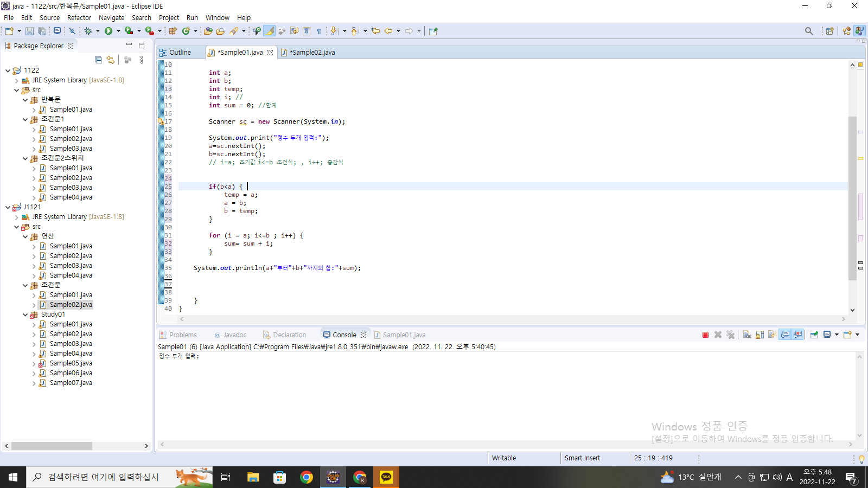Click the KakaoTalk taskbar icon
Screen dimensions: 868x488
[x=386, y=477]
